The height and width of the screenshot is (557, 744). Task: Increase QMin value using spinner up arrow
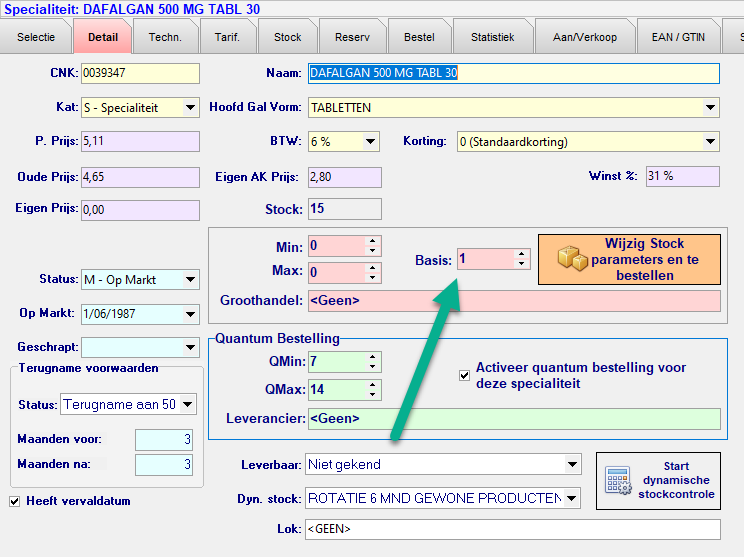tap(373, 355)
